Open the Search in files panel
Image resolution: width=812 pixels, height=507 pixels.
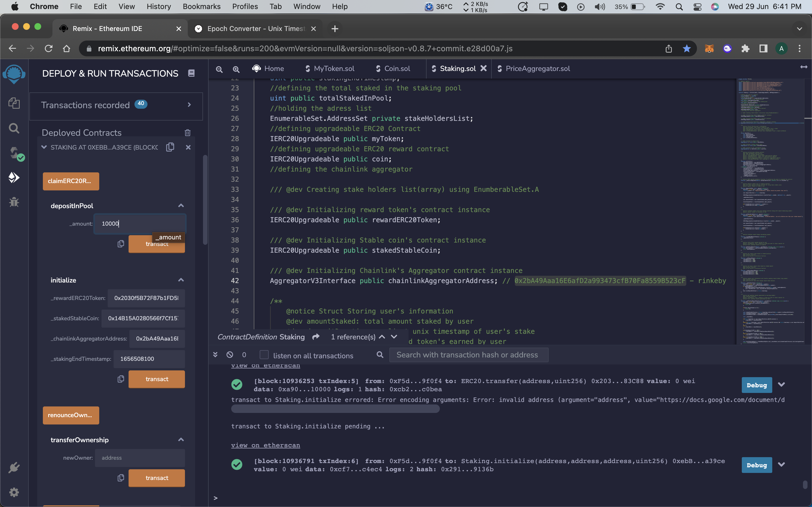[14, 128]
